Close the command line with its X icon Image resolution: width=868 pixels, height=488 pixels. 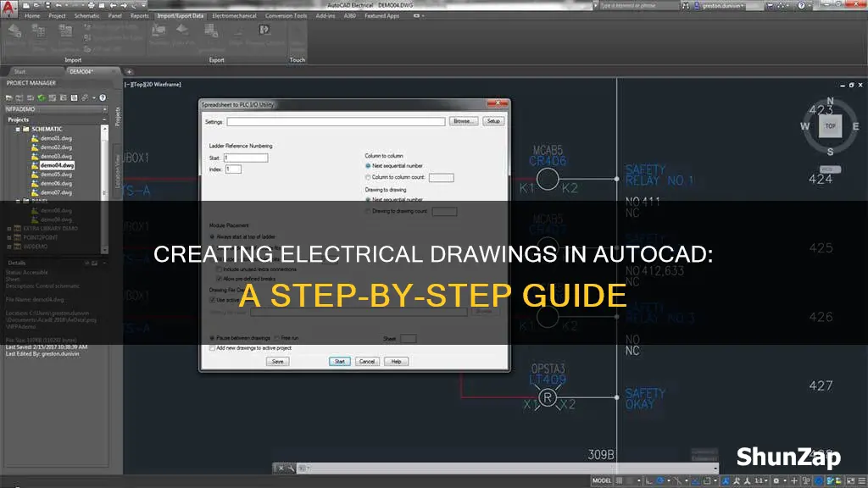(281, 468)
